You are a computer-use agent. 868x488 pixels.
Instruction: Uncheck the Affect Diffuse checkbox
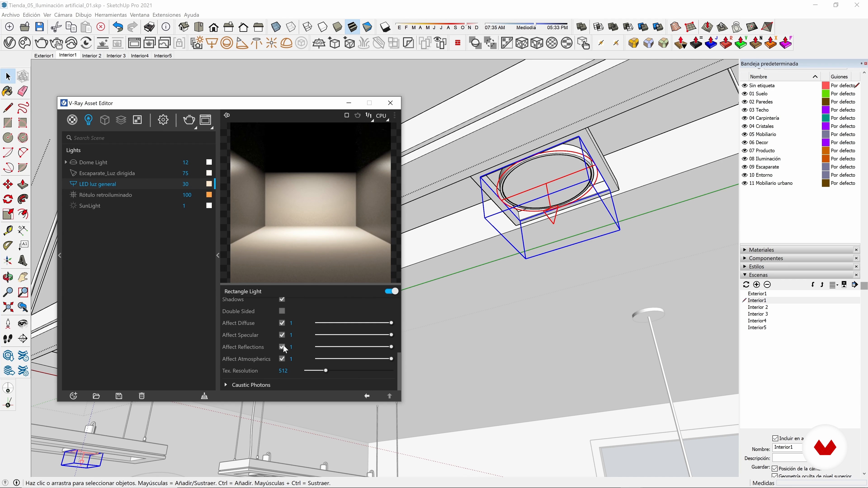(282, 323)
